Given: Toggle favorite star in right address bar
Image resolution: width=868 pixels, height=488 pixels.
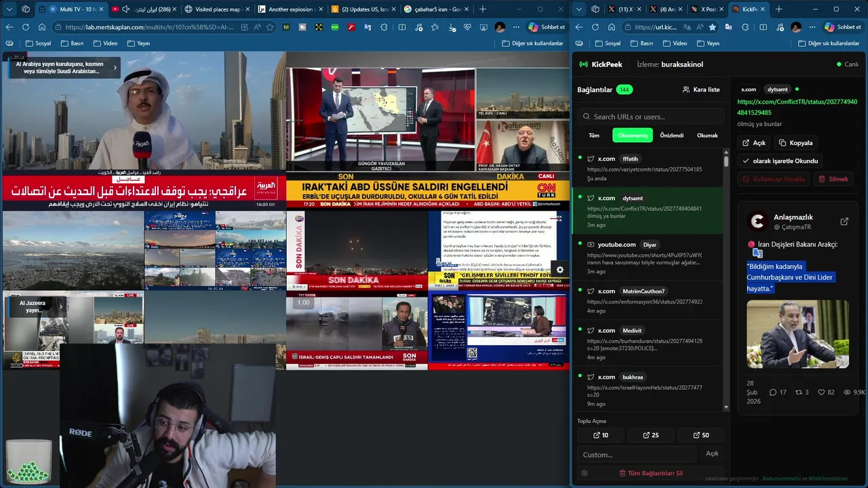Looking at the screenshot, I should (712, 27).
